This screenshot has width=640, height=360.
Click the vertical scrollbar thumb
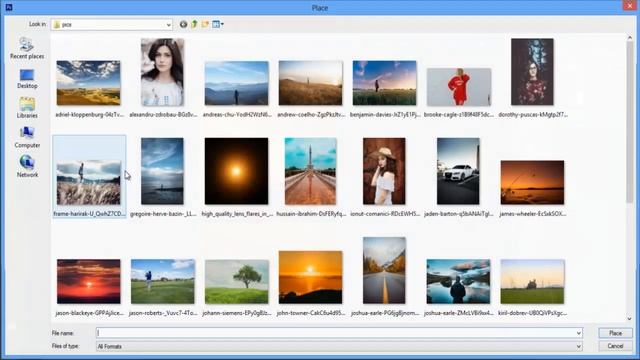tap(630, 122)
